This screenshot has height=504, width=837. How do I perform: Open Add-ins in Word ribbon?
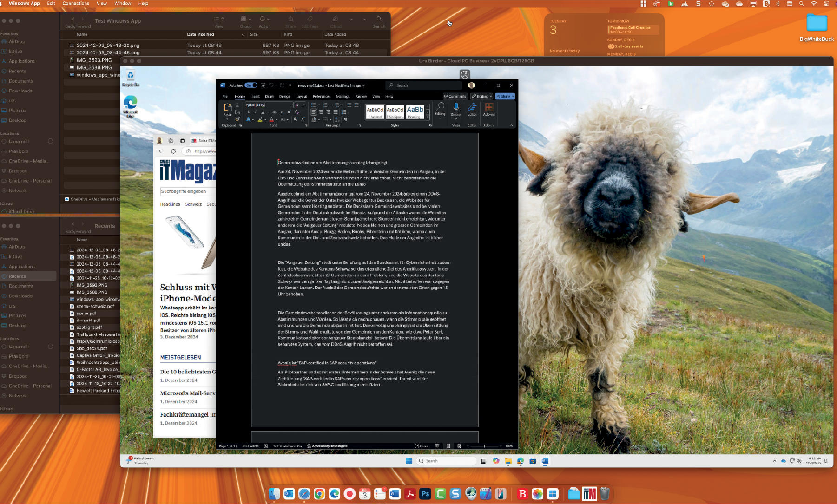[x=489, y=110]
